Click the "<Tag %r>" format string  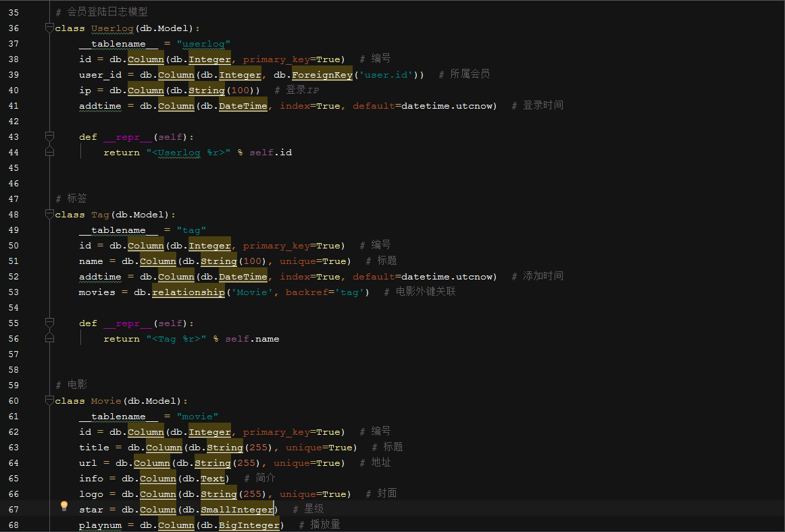point(176,339)
